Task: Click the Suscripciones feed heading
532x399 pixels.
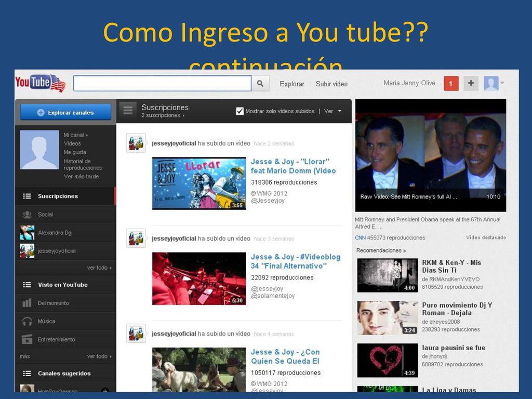Action: [165, 107]
